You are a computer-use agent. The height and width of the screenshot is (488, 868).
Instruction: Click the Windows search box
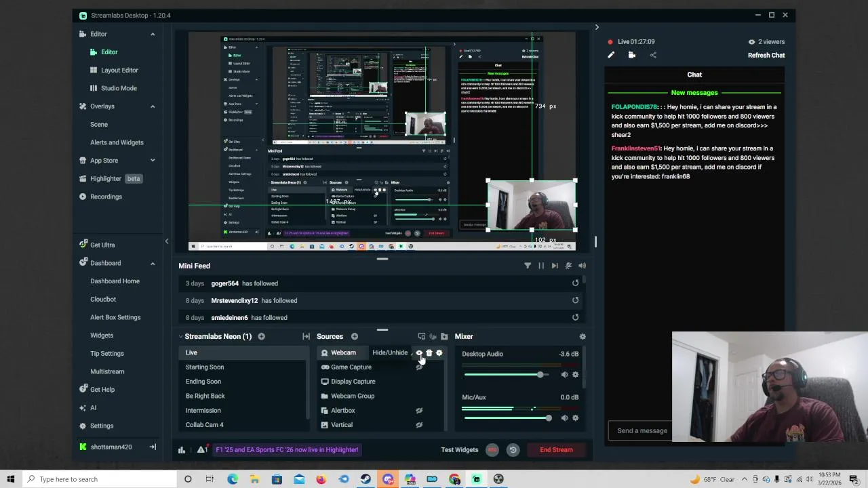click(x=99, y=479)
